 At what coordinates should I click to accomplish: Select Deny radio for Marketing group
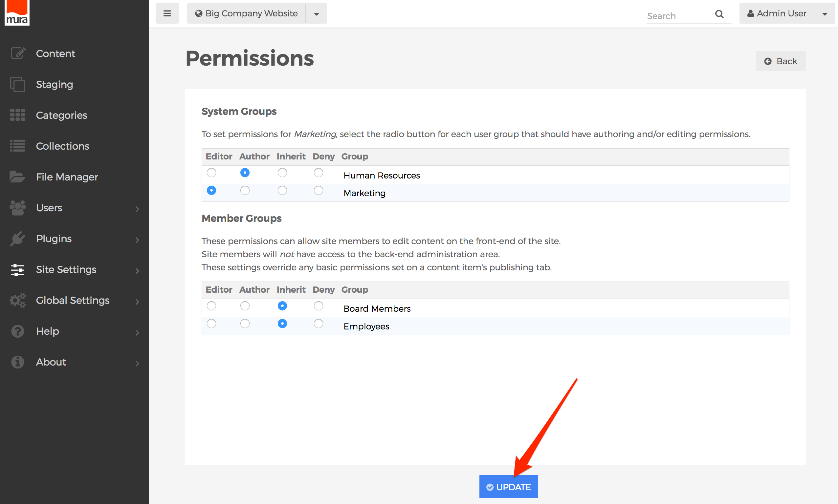(x=319, y=191)
